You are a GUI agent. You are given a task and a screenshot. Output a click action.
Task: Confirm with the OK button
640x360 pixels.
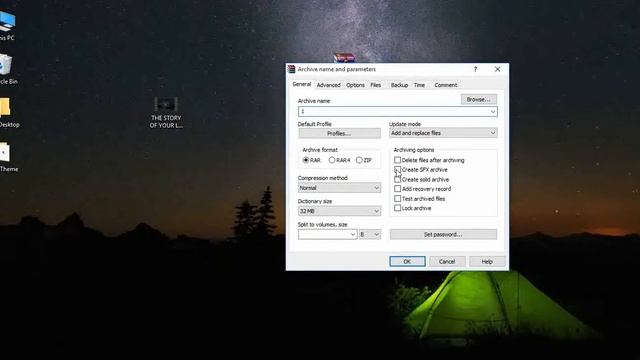tap(407, 261)
